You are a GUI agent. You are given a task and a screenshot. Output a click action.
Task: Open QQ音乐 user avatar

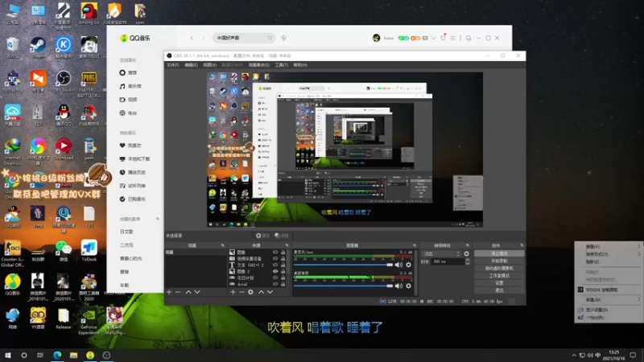(x=376, y=38)
